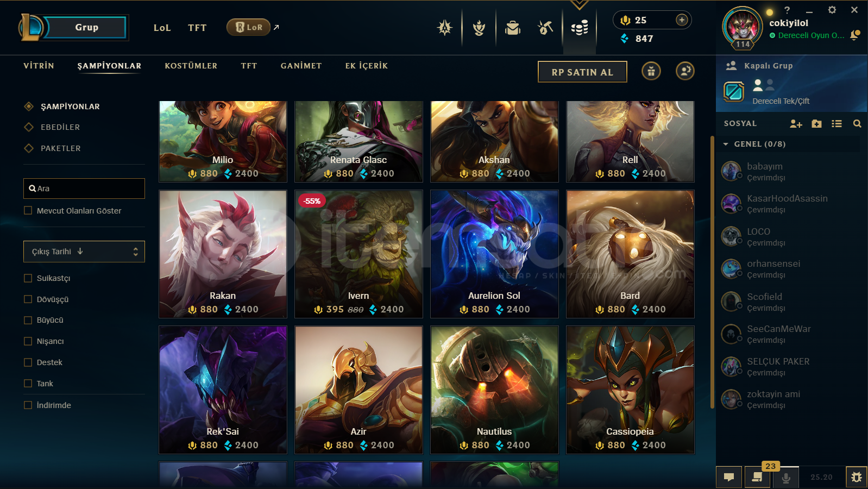This screenshot has width=868, height=489.
Task: Open the chat bubble icon
Action: tap(729, 477)
